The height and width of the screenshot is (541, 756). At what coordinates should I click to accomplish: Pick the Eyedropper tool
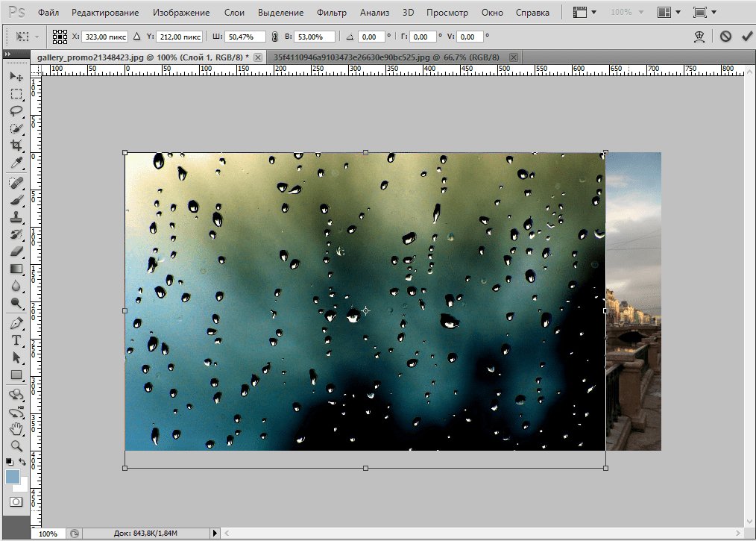(x=16, y=163)
